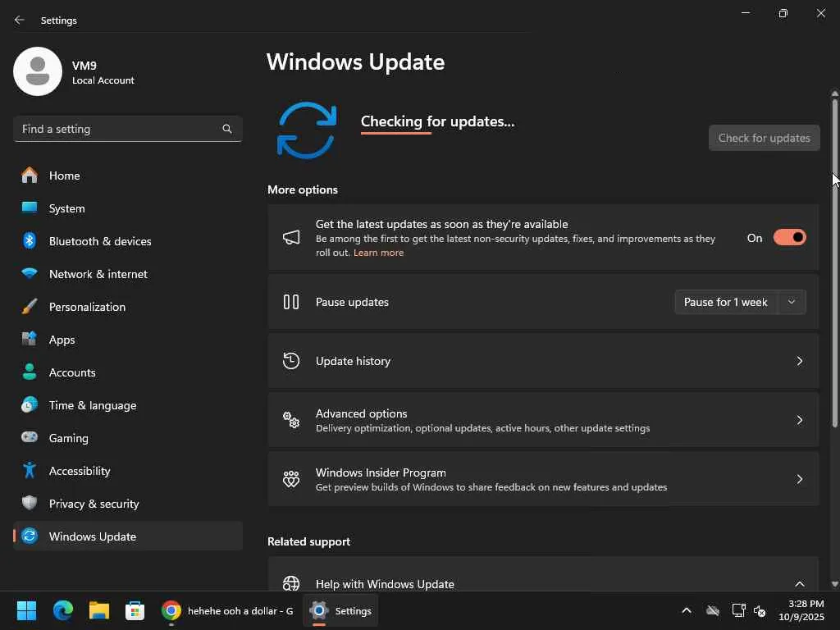Click the Gaming controller icon

click(x=30, y=437)
